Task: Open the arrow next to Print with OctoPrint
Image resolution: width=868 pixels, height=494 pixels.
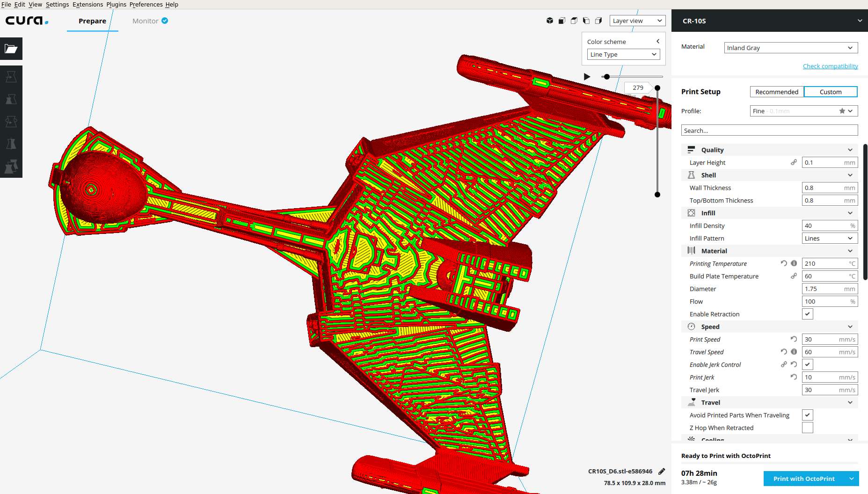Action: 852,479
